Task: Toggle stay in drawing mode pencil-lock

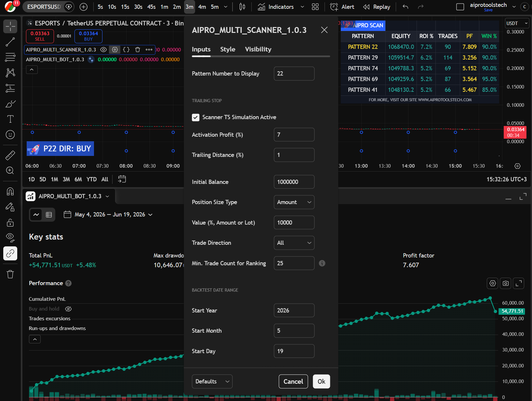Action: tap(10, 207)
